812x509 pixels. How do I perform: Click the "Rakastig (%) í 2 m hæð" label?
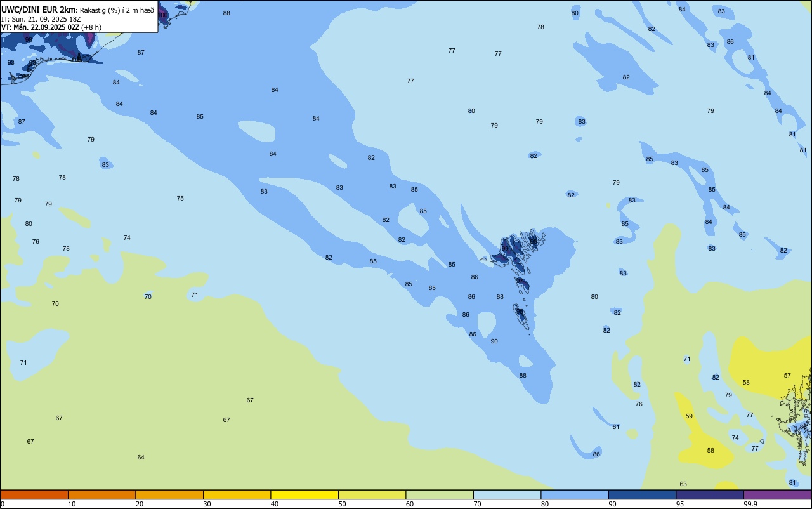(117, 10)
